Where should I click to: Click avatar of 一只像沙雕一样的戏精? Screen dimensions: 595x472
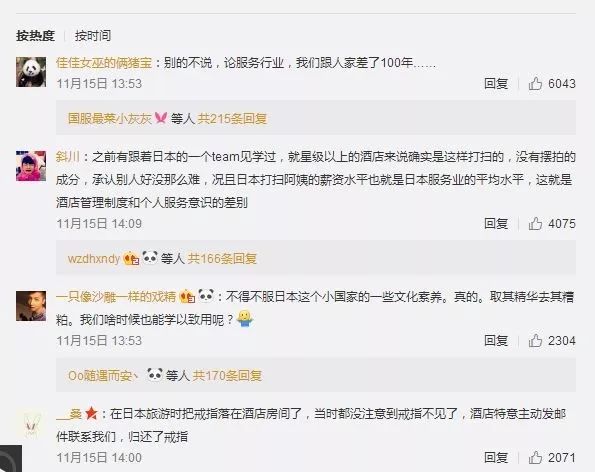point(31,306)
